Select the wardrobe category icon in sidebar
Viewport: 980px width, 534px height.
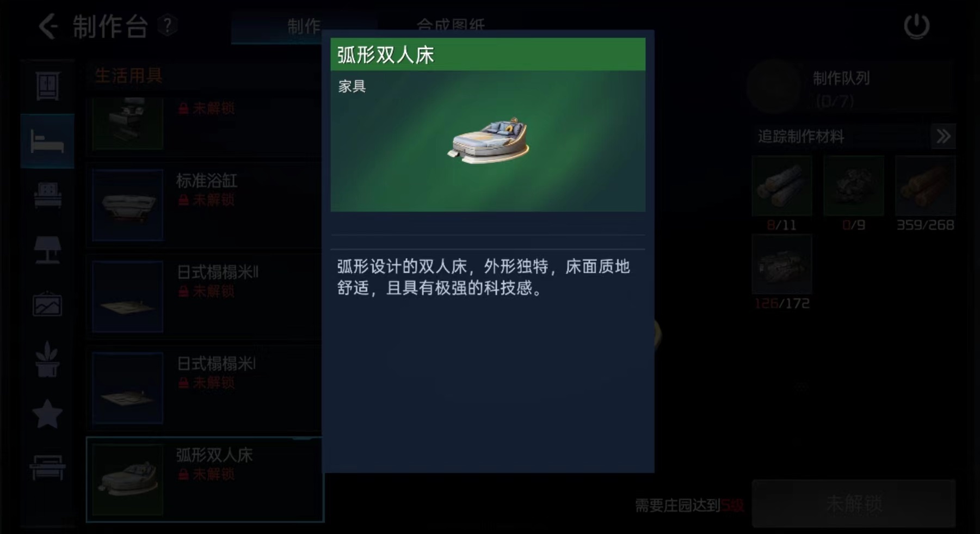click(x=47, y=86)
